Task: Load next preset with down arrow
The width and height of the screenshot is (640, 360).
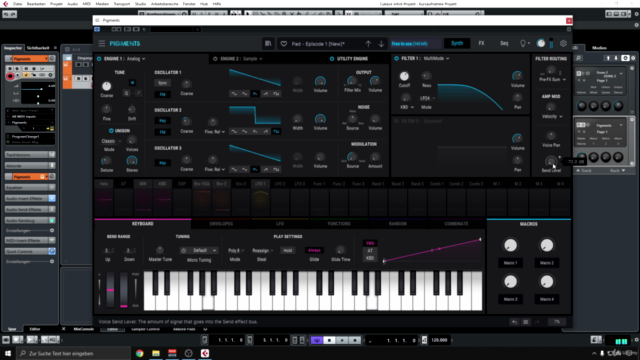Action: 381,44
